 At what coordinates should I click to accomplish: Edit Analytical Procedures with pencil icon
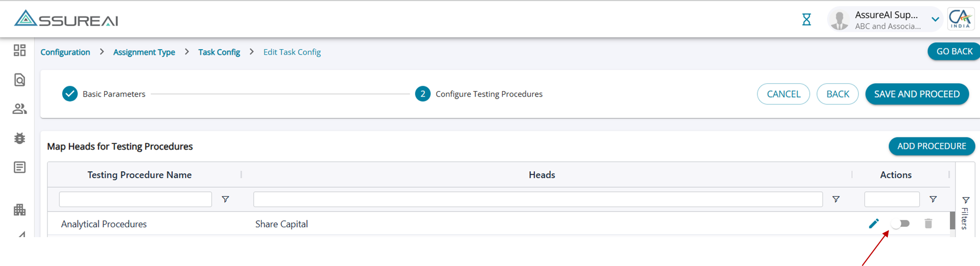[x=874, y=223]
